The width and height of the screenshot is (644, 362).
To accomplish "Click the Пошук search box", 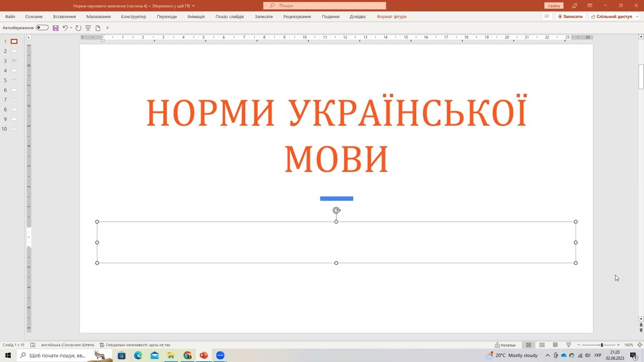I will (x=325, y=6).
